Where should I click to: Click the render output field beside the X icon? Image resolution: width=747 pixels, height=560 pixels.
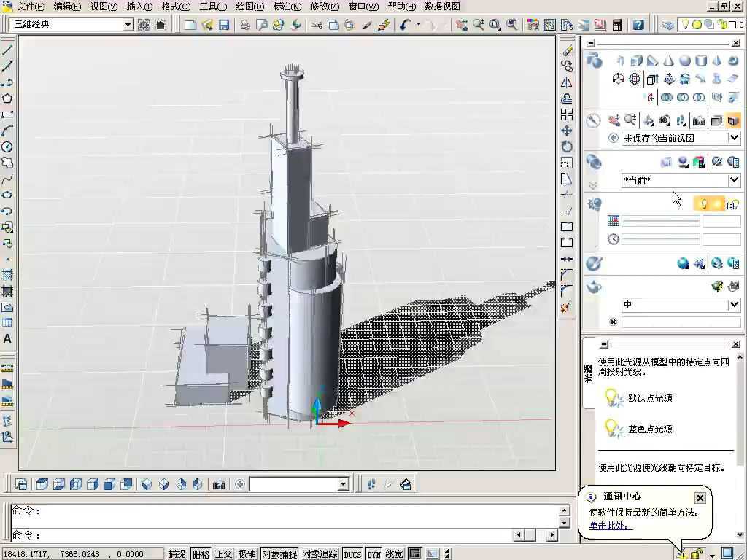(681, 322)
